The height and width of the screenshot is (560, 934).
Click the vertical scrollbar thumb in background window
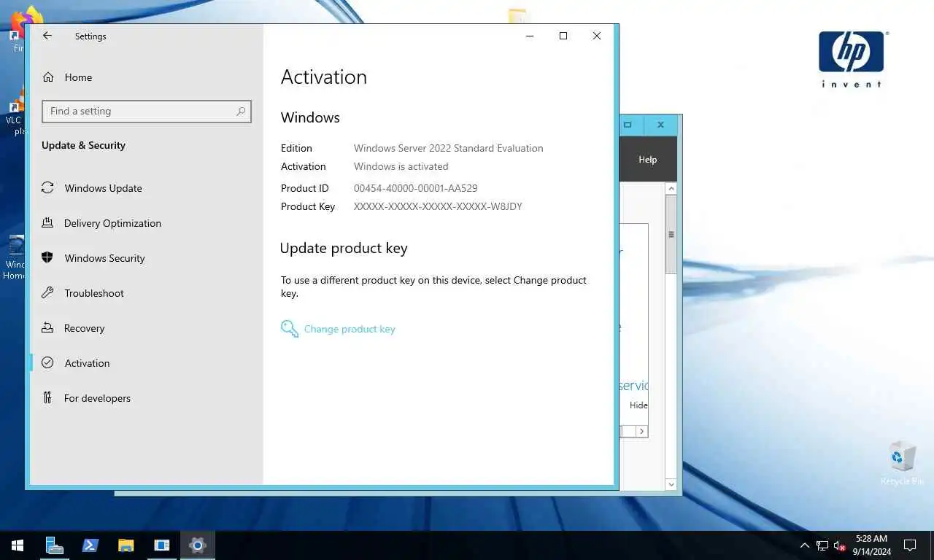click(x=671, y=234)
